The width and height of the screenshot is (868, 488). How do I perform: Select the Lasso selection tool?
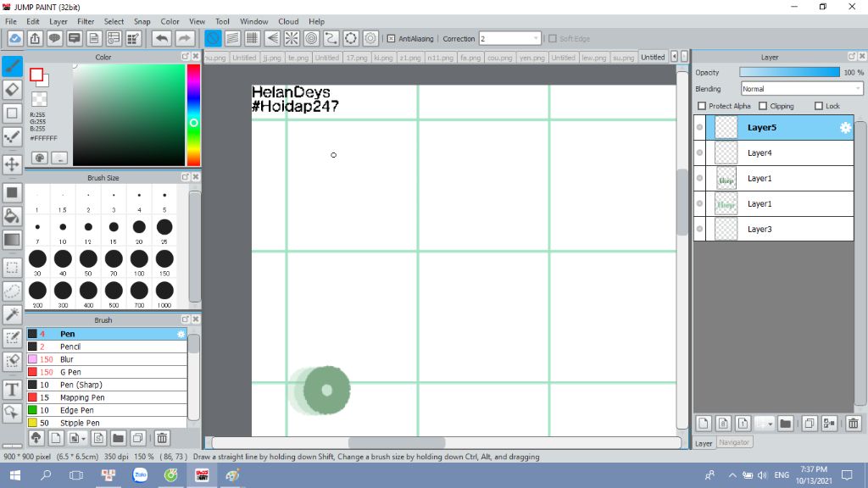pos(12,291)
